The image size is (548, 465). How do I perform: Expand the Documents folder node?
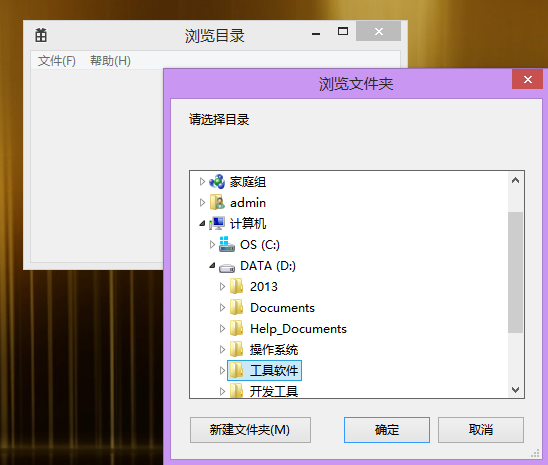[222, 307]
